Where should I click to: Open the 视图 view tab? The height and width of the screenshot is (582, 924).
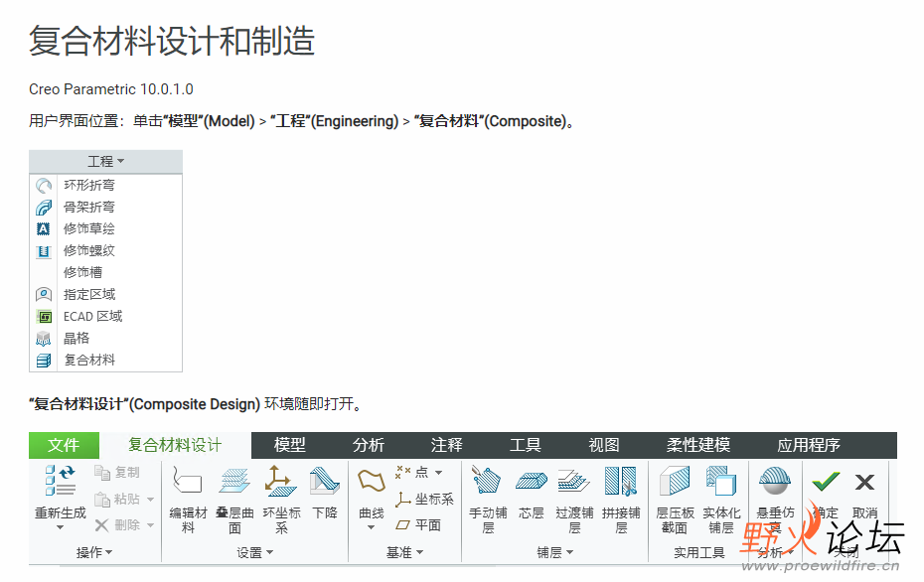coord(604,445)
